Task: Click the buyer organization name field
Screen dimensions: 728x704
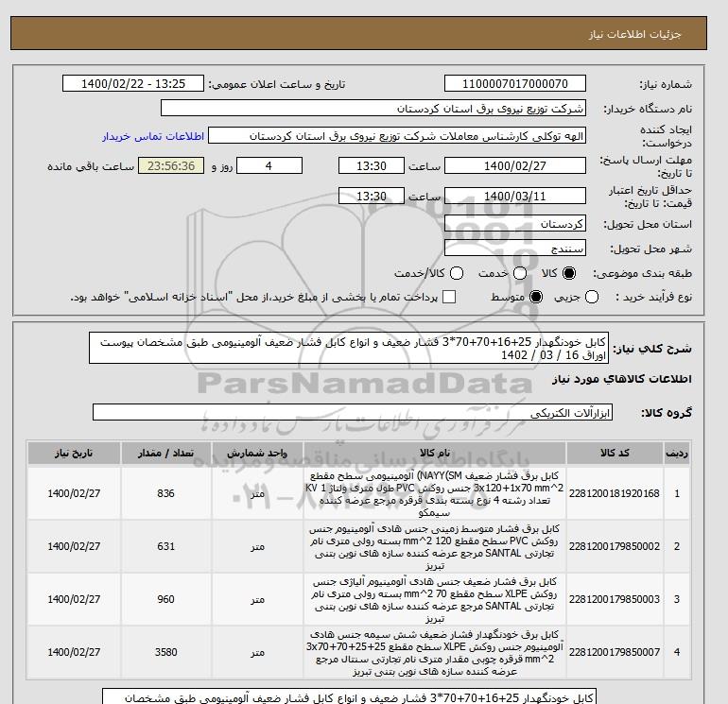Action: [373, 108]
